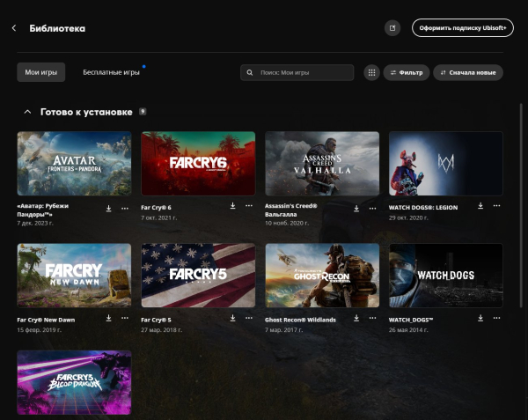This screenshot has height=420, width=528.
Task: Open the external link icon near subscription button
Action: pyautogui.click(x=392, y=28)
